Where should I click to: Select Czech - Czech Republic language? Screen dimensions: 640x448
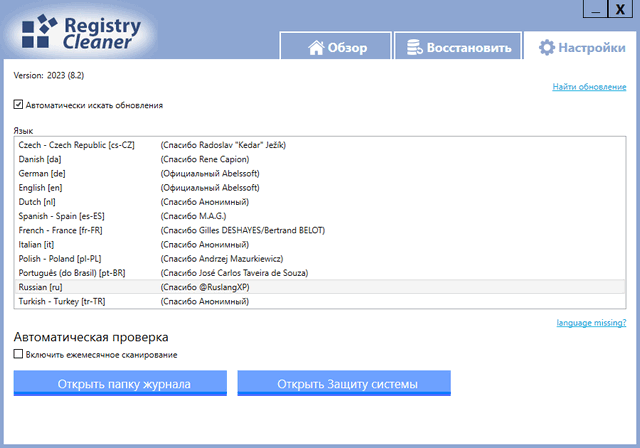(x=76, y=145)
